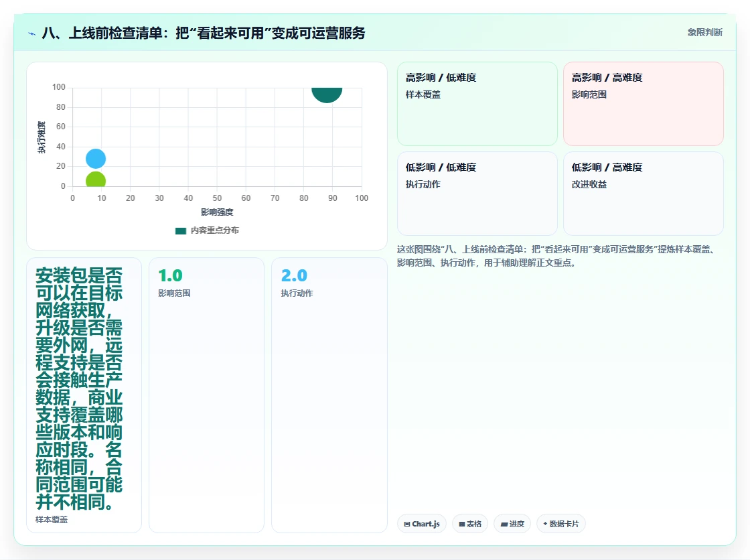This screenshot has height=560, width=750.
Task: Open the 高影响 / 高难度 quadrant card
Action: pos(644,103)
